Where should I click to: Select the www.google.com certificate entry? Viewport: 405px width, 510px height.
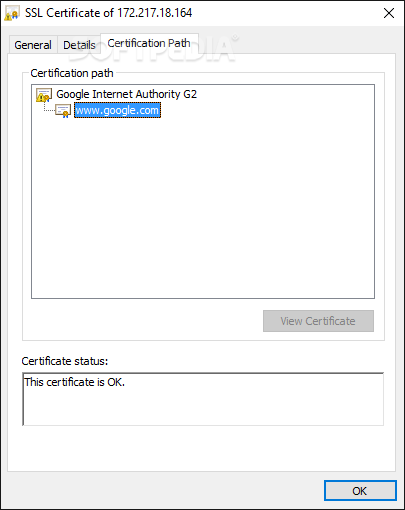point(117,110)
